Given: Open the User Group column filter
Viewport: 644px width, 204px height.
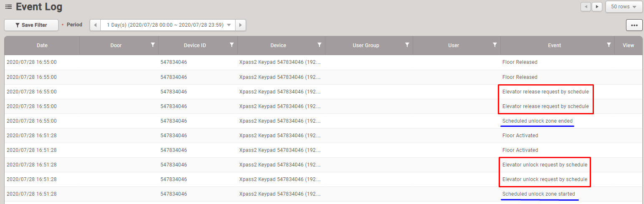Looking at the screenshot, I should pos(407,45).
